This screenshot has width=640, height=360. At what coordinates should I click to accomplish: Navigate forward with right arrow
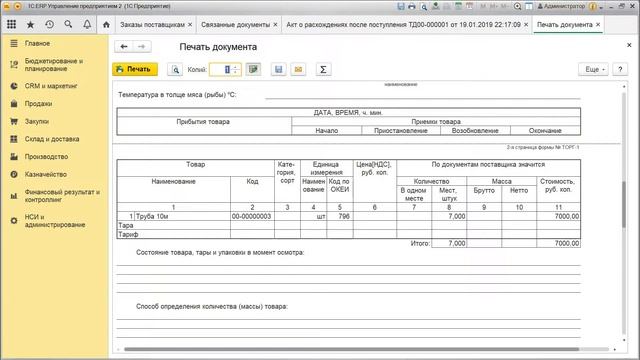pos(142,47)
